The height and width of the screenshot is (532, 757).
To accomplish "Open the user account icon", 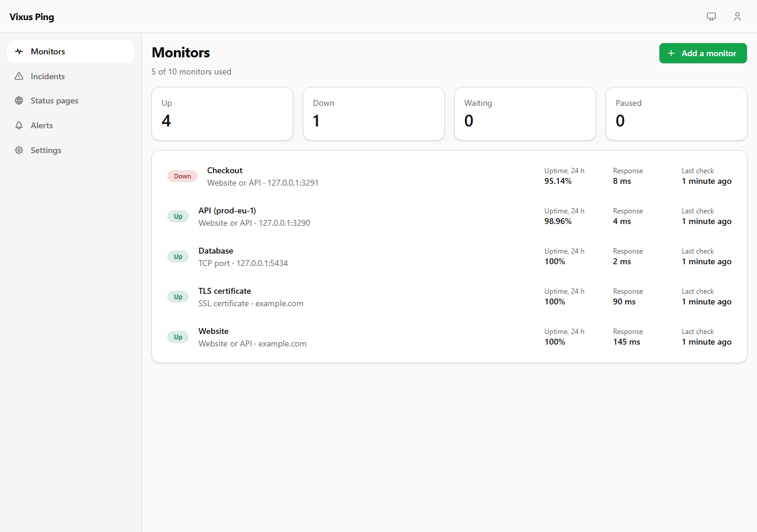I will [x=737, y=17].
